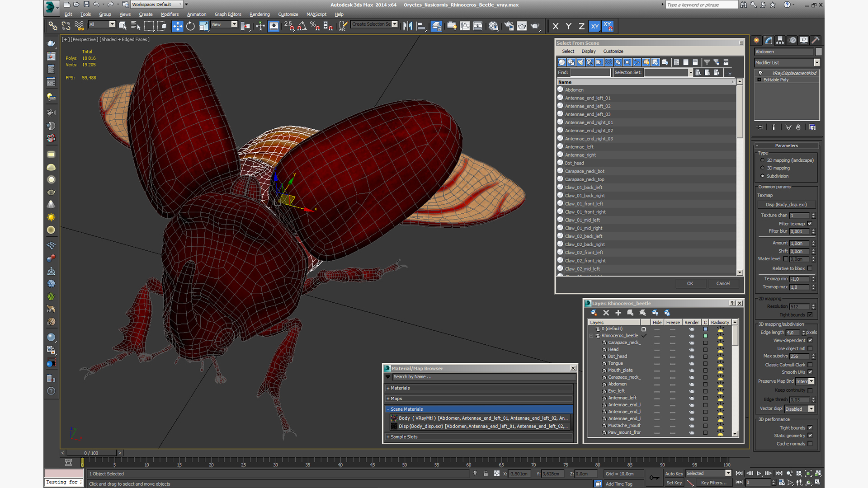Viewport: 868px width, 488px height.
Task: Click the Play Animation button
Action: pyautogui.click(x=759, y=473)
